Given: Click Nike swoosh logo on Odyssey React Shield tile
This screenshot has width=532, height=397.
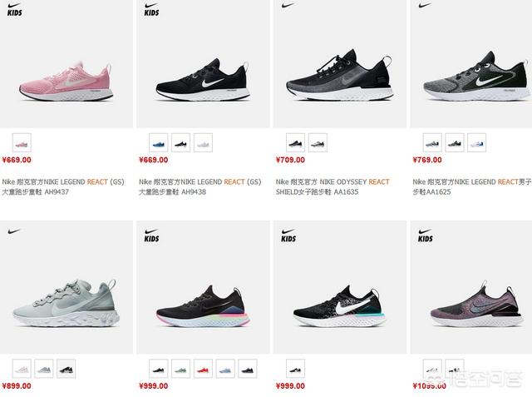Looking at the screenshot, I should coord(288,6).
